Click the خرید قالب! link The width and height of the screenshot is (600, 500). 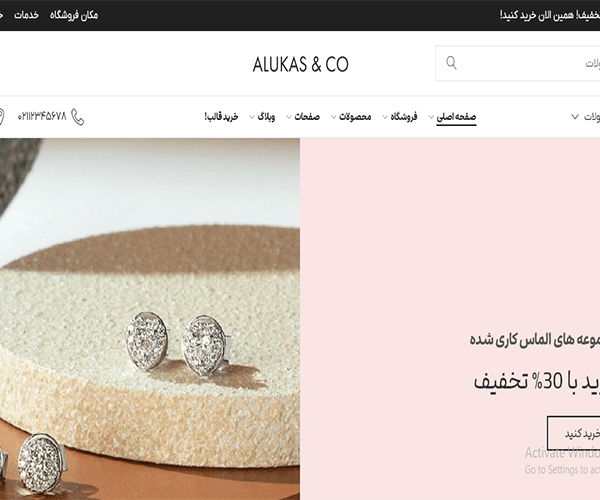[221, 116]
